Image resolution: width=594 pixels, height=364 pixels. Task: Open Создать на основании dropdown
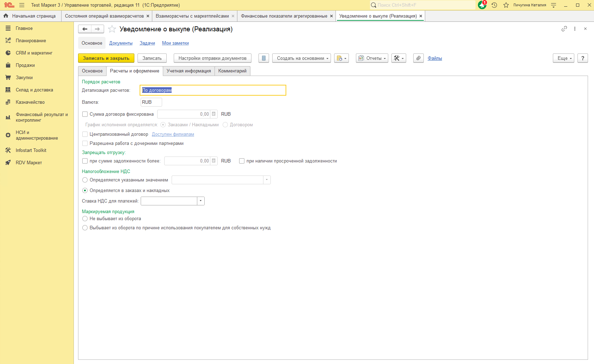click(x=302, y=58)
